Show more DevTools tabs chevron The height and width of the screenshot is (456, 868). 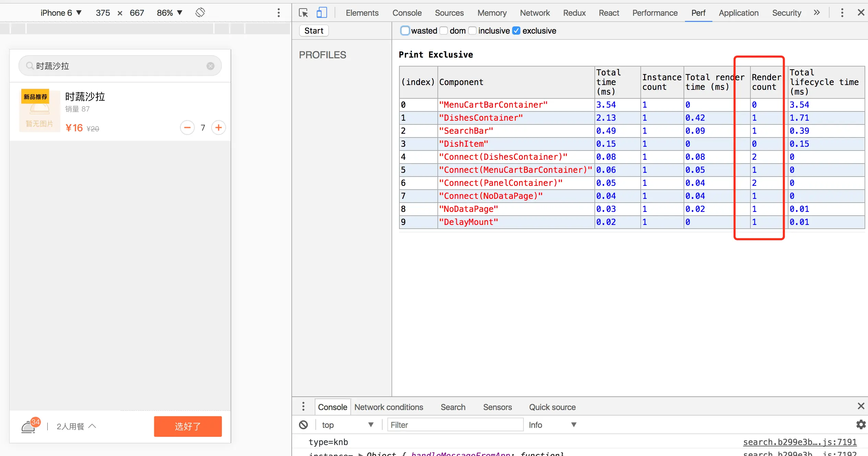coord(817,13)
